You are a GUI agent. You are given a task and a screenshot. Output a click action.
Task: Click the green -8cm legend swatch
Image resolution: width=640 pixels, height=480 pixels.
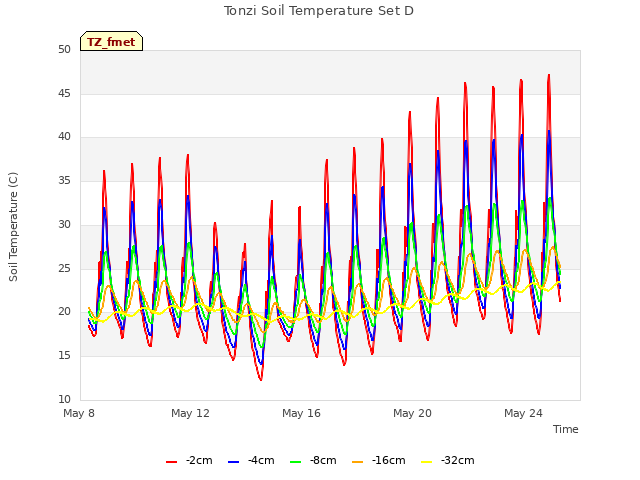pos(296,462)
